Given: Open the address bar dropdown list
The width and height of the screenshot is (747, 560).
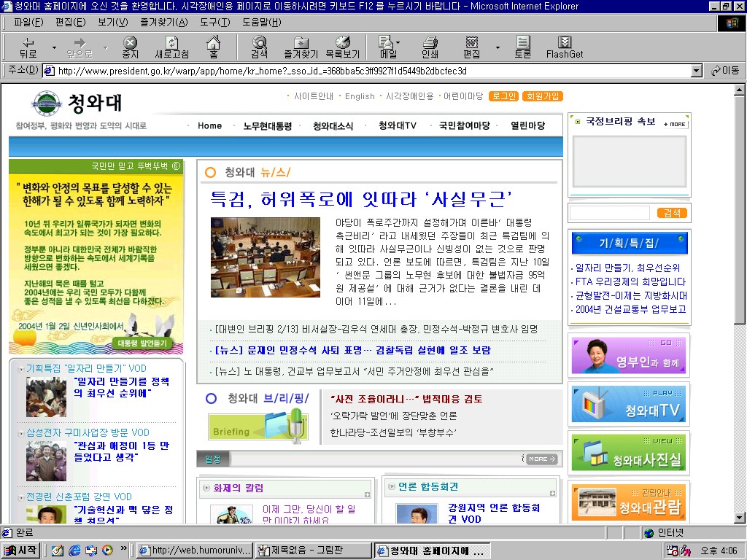Looking at the screenshot, I should [697, 71].
